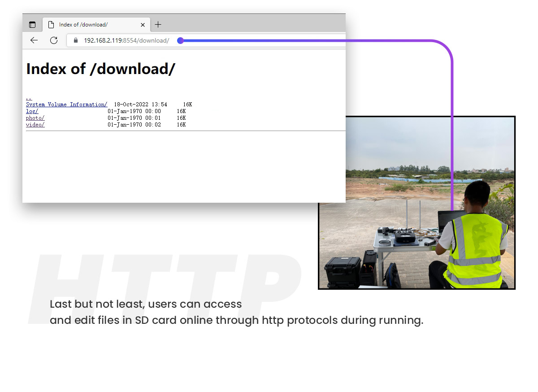Open the 'log/' directory link
The width and height of the screenshot is (538, 392).
32,111
